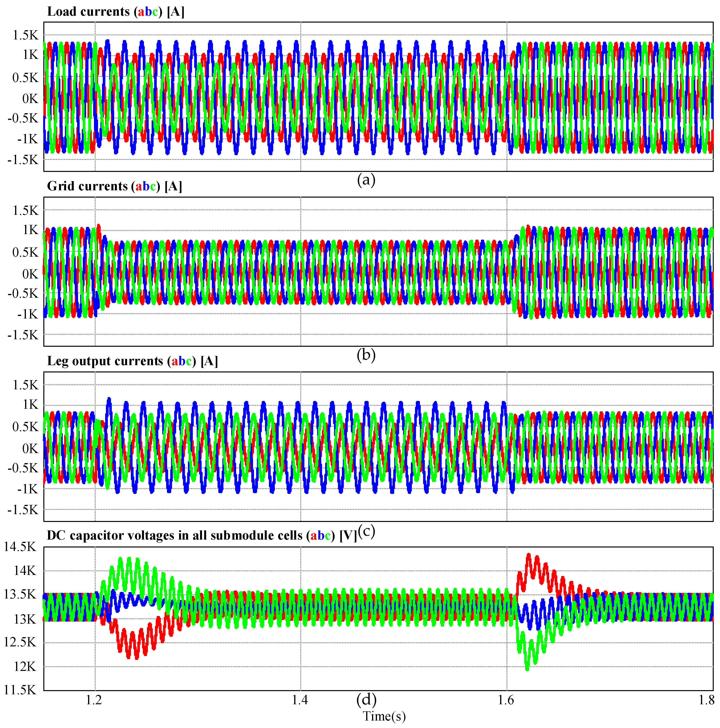The image size is (720, 728).
Task: Click the "1.8" time axis tick label
Action: tap(706, 700)
